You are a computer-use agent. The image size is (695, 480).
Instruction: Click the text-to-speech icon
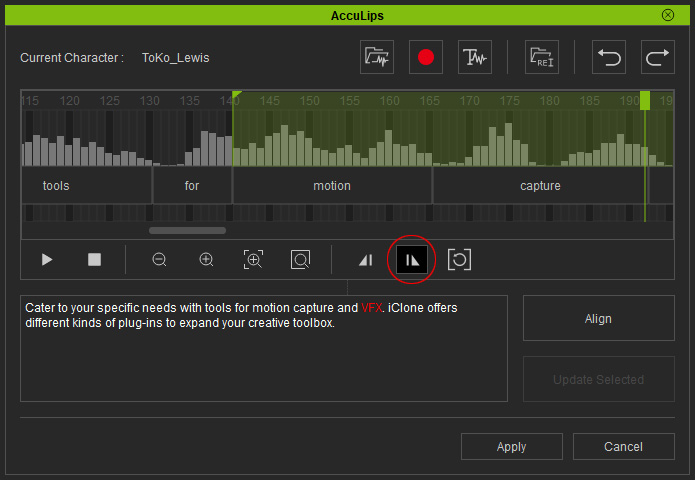coord(474,58)
